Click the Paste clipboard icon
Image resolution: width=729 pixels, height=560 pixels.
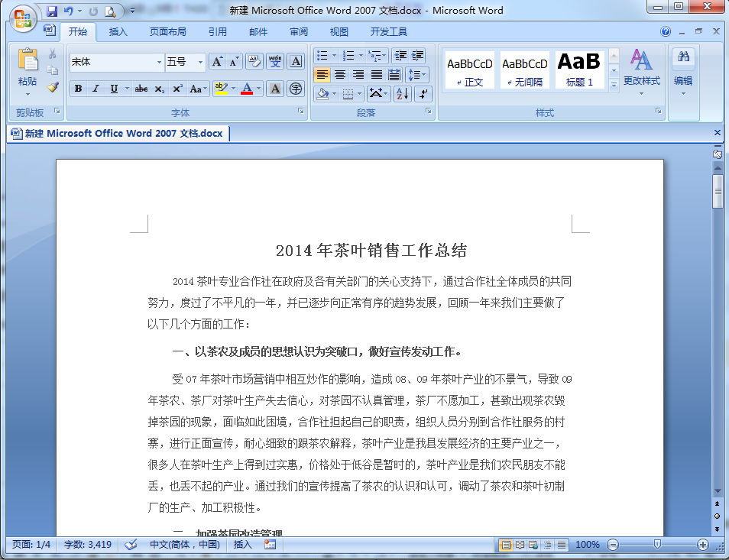28,61
